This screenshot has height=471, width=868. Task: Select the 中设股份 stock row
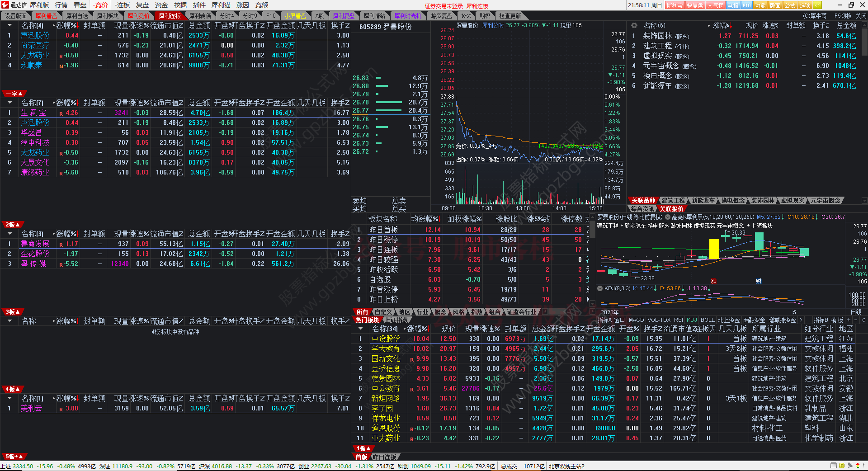pos(386,339)
